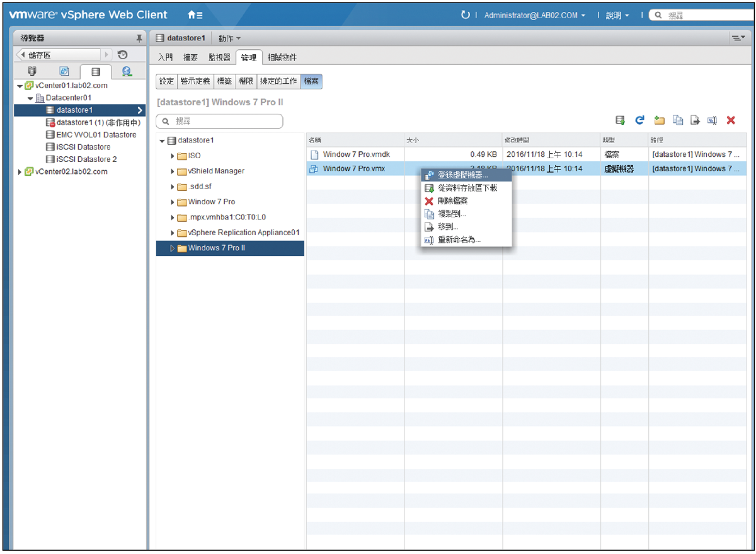Select datastore1 (1) inactive datastore

(x=93, y=122)
